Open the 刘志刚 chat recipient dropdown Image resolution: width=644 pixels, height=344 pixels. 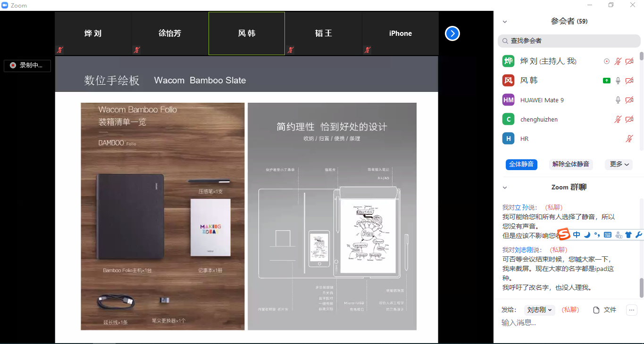pos(539,310)
